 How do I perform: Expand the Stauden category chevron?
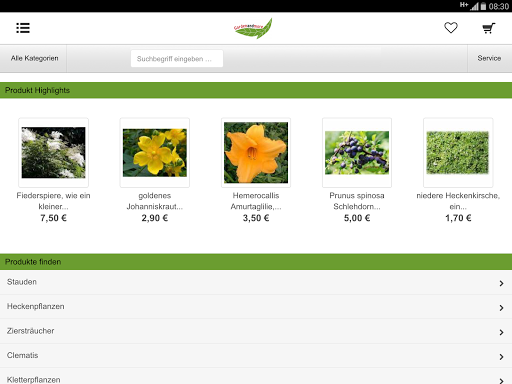[x=501, y=283]
